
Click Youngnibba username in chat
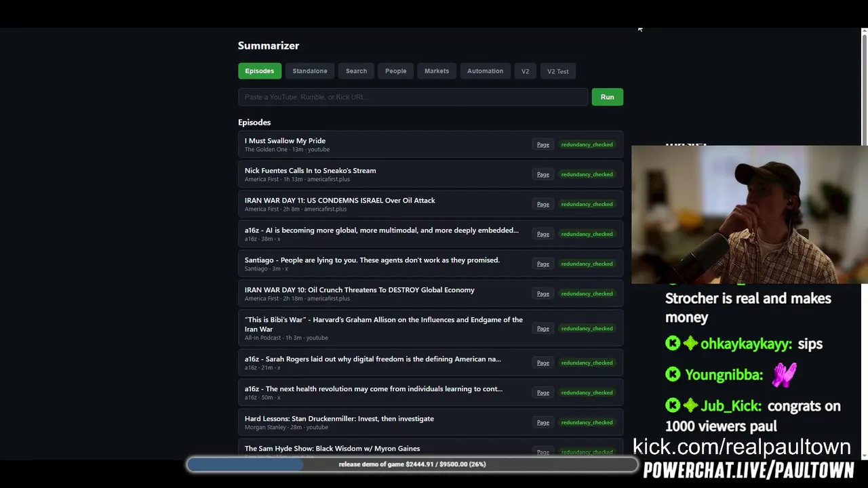click(724, 375)
